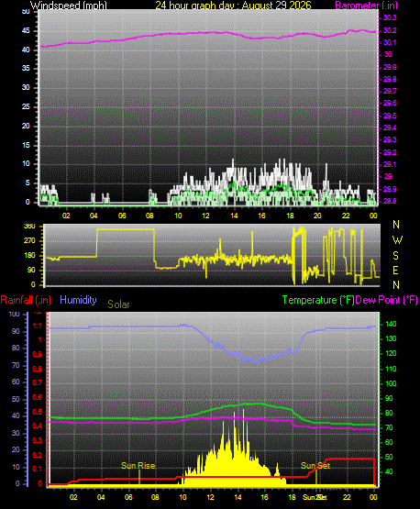420x509 pixels.
Task: Click the N compass label at top
Action: pos(396,225)
